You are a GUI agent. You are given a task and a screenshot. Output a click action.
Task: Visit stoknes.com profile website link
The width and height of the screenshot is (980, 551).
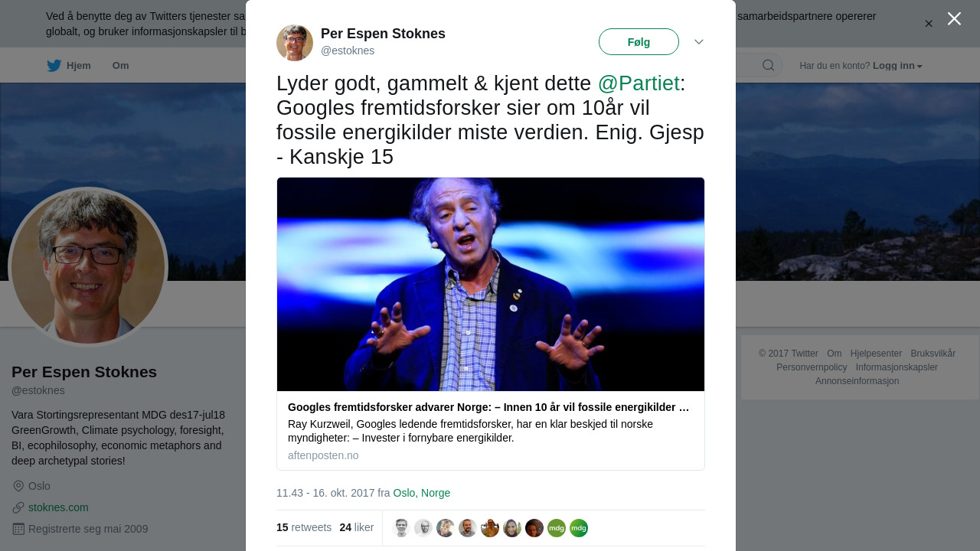click(58, 507)
